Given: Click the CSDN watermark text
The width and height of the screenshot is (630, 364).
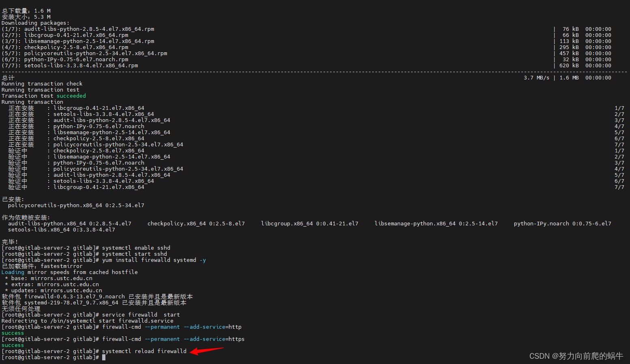Looking at the screenshot, I should [576, 356].
